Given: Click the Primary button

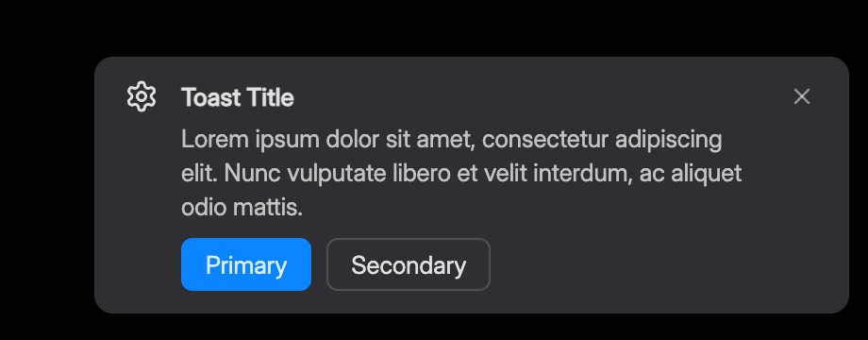Looking at the screenshot, I should pyautogui.click(x=246, y=264).
